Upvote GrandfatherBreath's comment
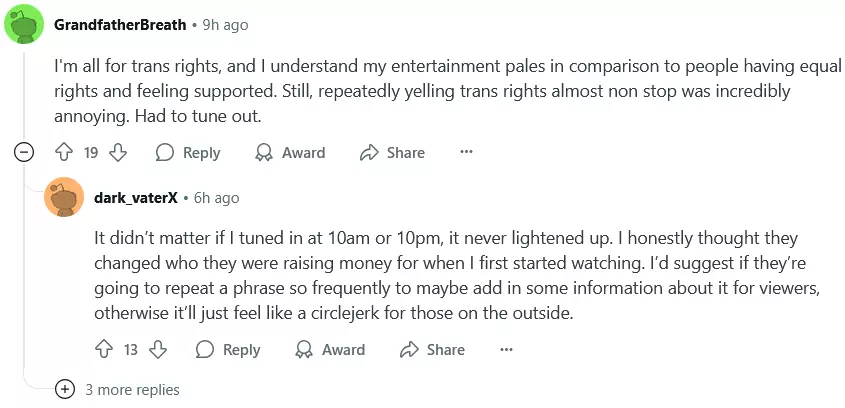The height and width of the screenshot is (408, 845). (64, 153)
